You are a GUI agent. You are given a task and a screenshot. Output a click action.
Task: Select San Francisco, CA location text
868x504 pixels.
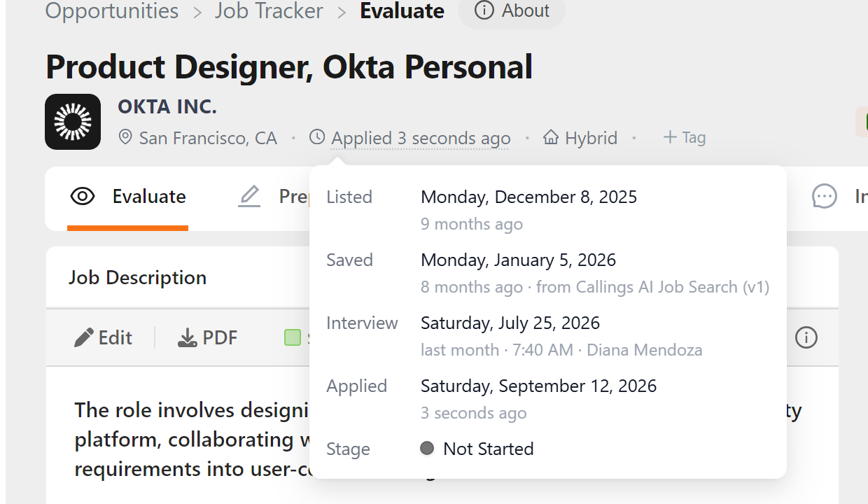pos(208,138)
